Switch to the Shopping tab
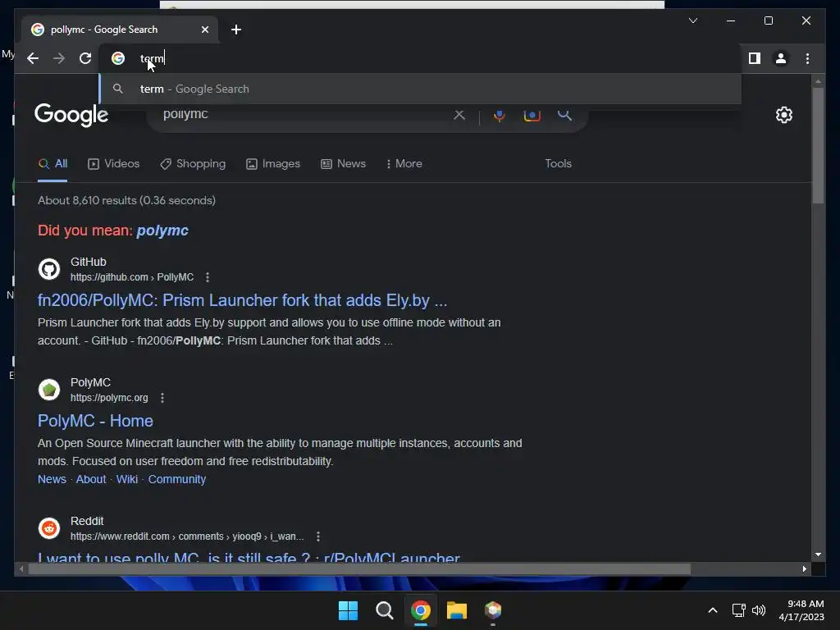The width and height of the screenshot is (840, 630). coord(193,164)
